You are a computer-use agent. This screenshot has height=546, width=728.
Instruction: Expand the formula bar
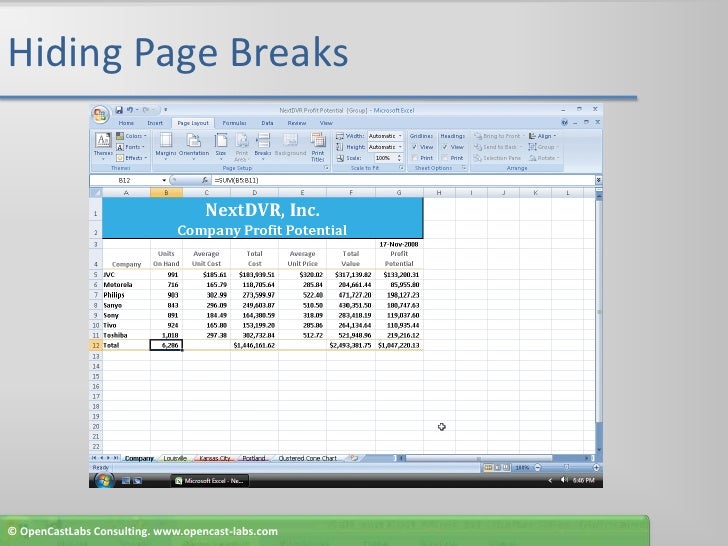point(598,180)
